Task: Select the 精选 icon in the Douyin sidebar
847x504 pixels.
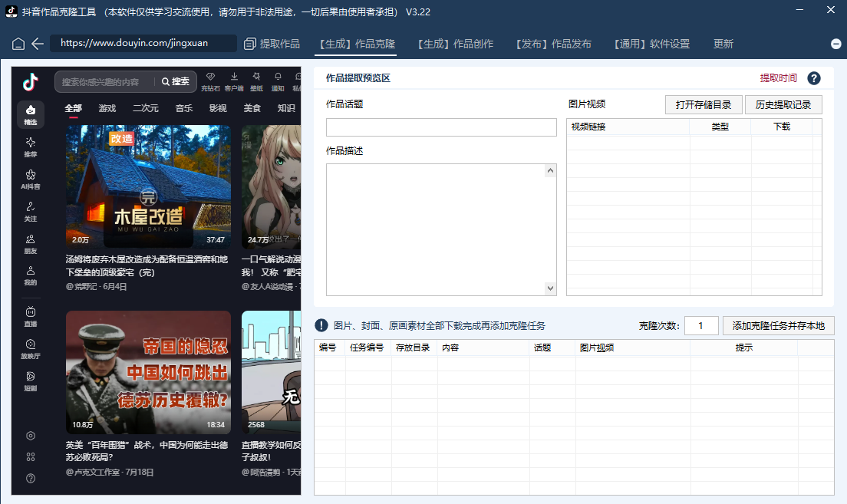Action: [x=31, y=114]
